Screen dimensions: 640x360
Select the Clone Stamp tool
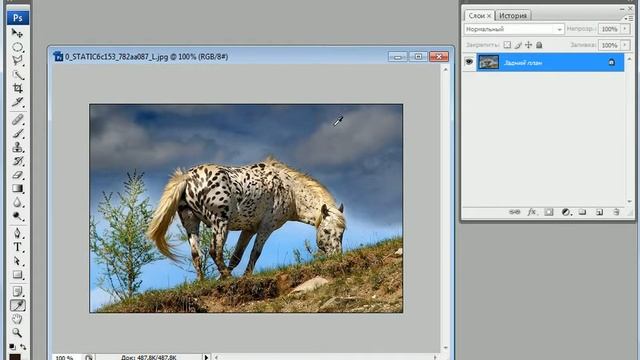point(17,147)
